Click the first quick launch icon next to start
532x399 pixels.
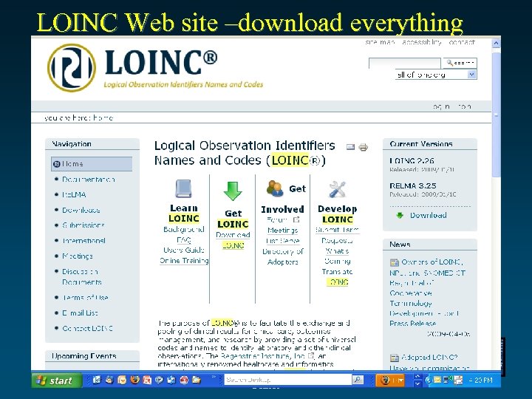click(x=97, y=380)
